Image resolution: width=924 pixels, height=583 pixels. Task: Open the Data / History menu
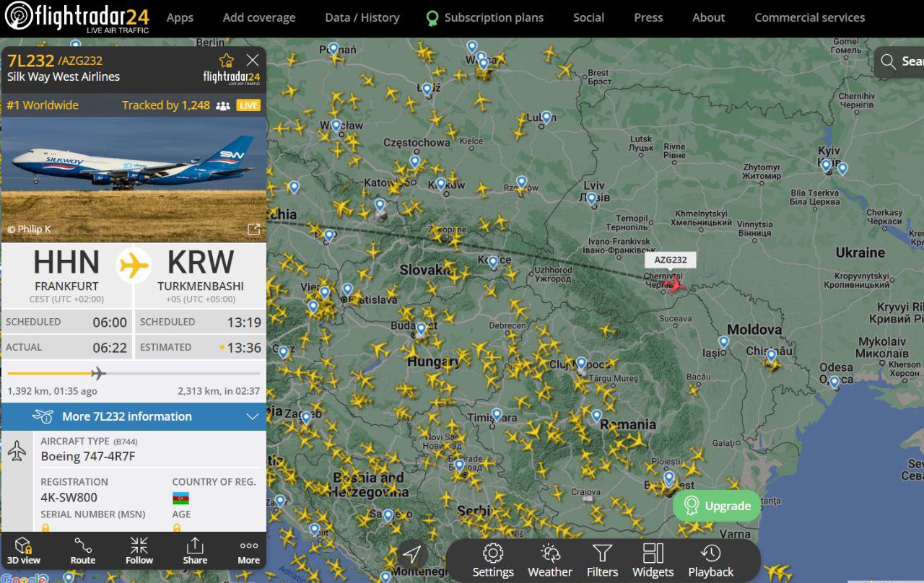point(362,17)
